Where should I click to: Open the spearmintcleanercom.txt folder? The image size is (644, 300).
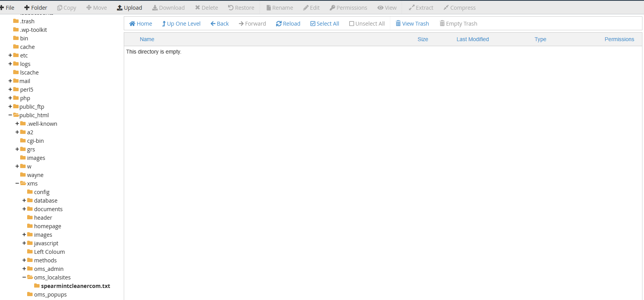coord(75,286)
